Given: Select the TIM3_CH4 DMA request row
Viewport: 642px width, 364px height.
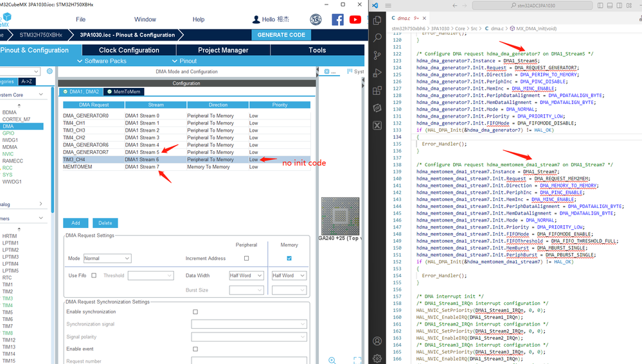Looking at the screenshot, I should pyautogui.click(x=186, y=159).
